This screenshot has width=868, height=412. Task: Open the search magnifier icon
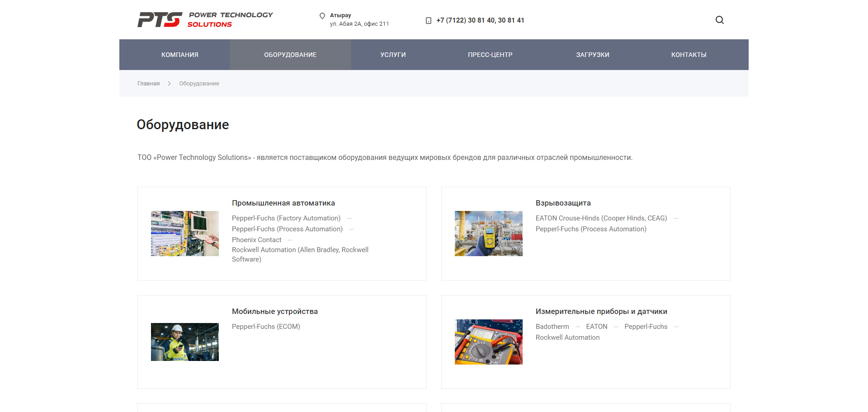tap(720, 20)
